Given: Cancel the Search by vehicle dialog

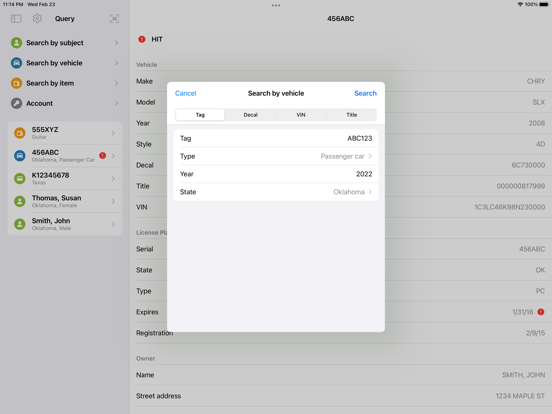Looking at the screenshot, I should [186, 93].
